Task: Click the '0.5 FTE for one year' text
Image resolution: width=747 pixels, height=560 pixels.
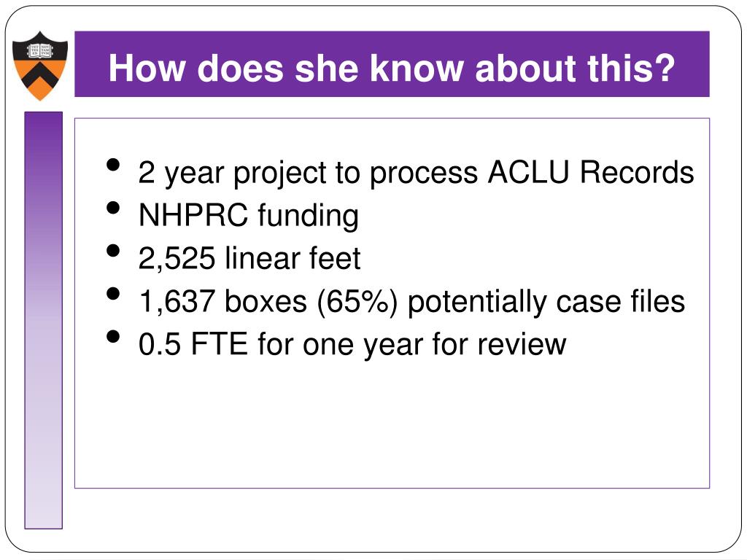Action: pos(281,345)
